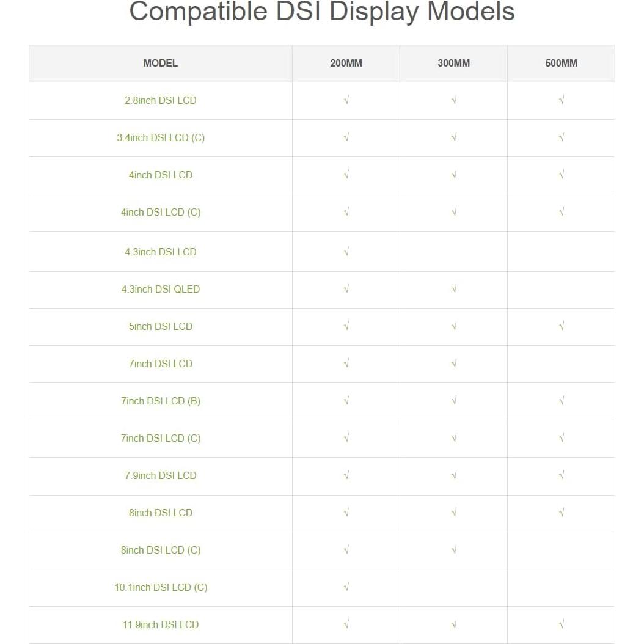
Task: Open the 7.9inch DSI LCD link
Action: (x=161, y=475)
